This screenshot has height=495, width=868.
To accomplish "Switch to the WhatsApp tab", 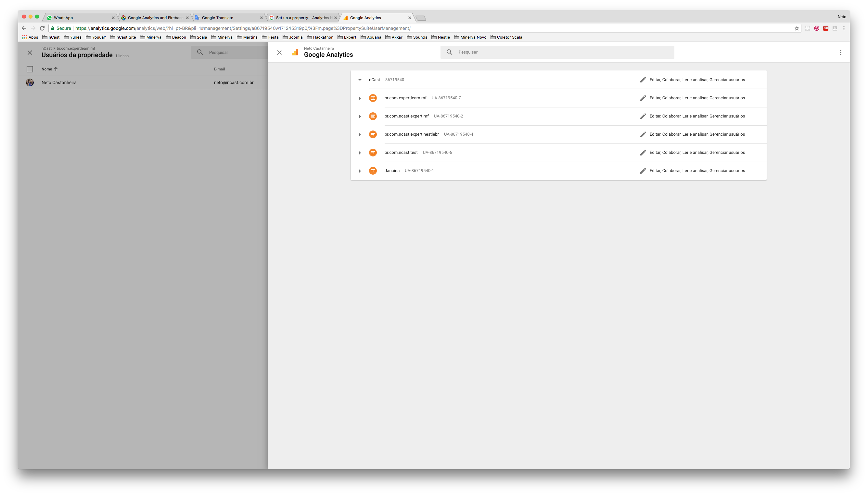I will tap(81, 18).
